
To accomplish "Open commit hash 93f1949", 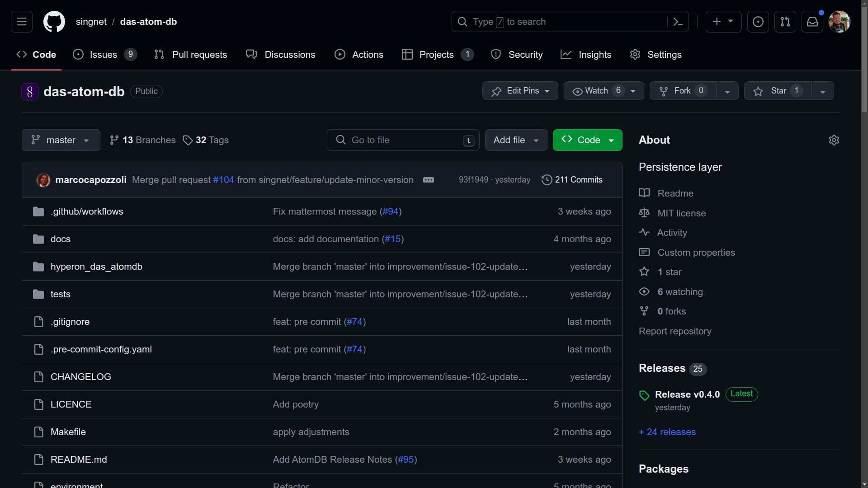I will (473, 180).
